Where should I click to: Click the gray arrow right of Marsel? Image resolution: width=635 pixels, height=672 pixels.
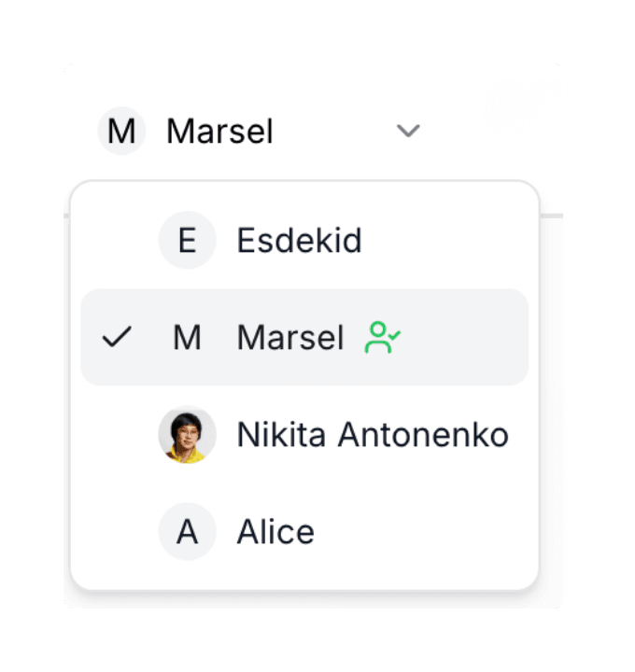pos(408,131)
